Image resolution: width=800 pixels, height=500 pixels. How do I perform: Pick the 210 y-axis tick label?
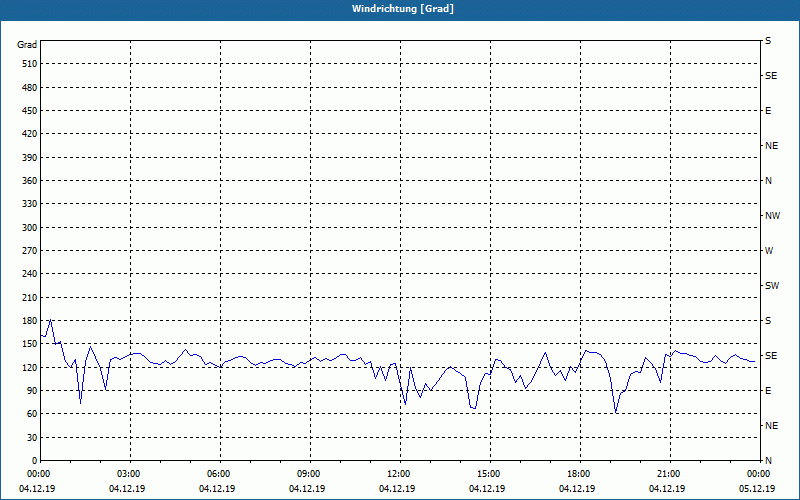30,297
